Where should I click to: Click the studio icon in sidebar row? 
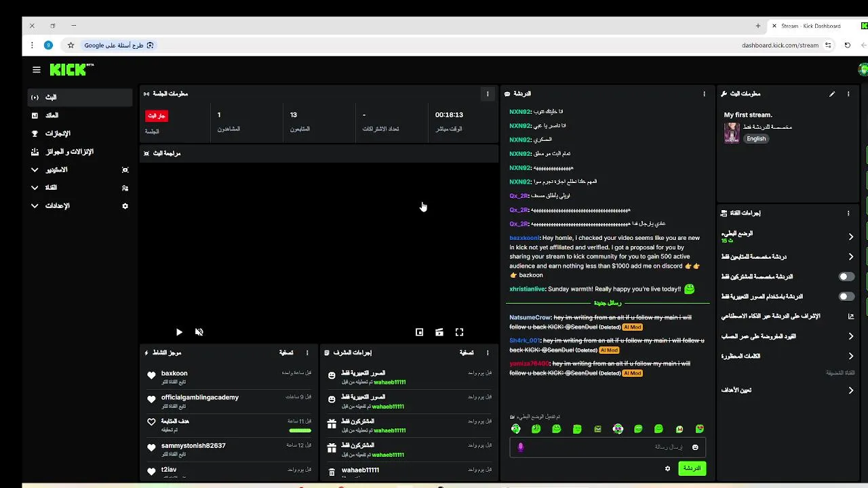coord(125,170)
